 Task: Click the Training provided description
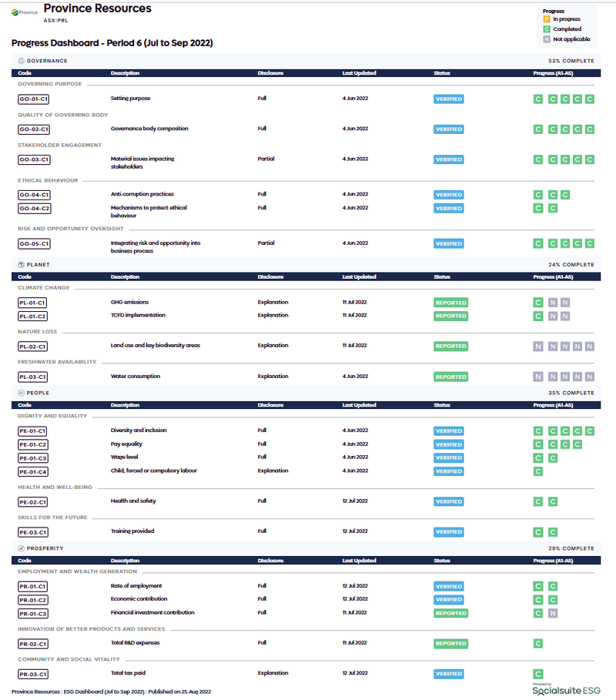pyautogui.click(x=132, y=531)
